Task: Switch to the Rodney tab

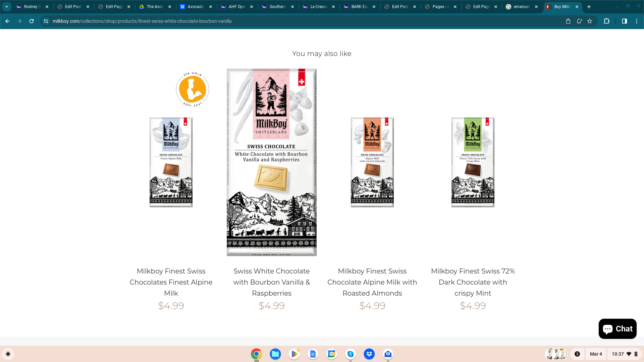Action: (x=33, y=7)
